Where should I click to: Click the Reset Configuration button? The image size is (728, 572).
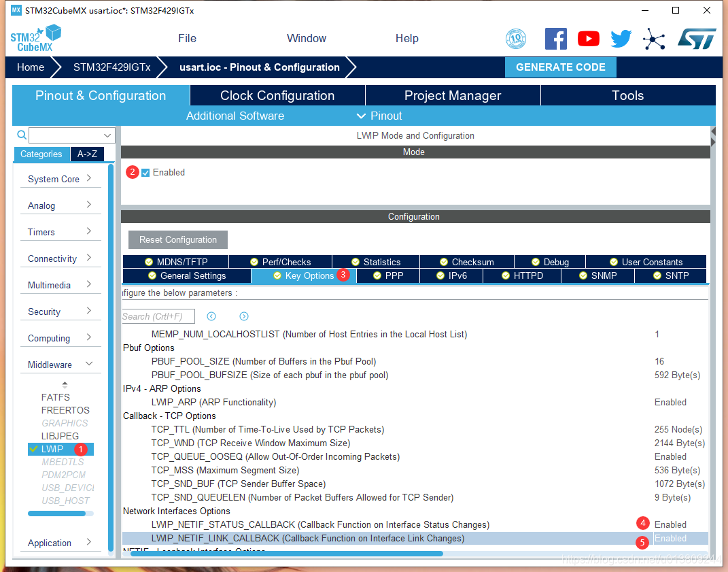[x=178, y=240]
